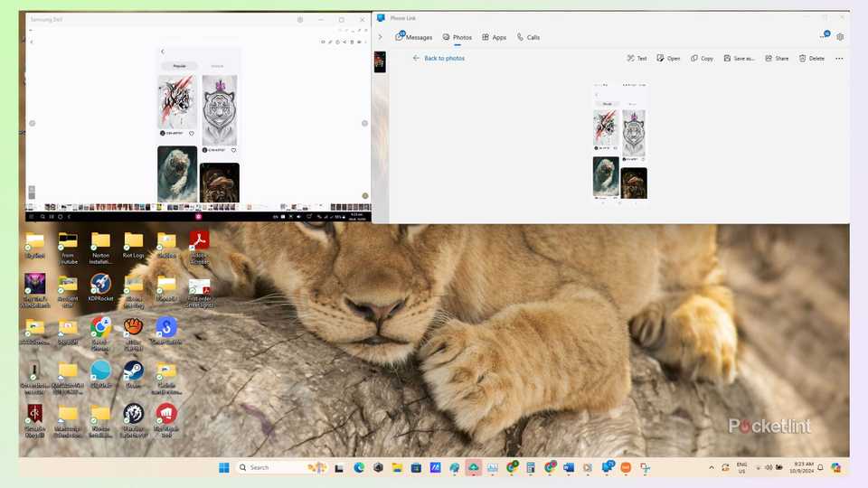This screenshot has height=488, width=868.
Task: Expand the Phone Link side panel chevron
Action: tap(381, 37)
